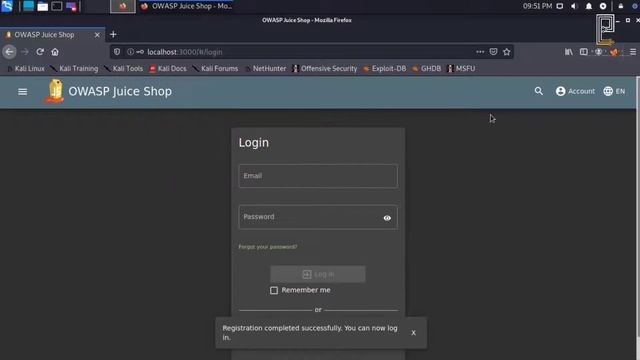The width and height of the screenshot is (640, 360).
Task: Reload the current page
Action: [40, 52]
